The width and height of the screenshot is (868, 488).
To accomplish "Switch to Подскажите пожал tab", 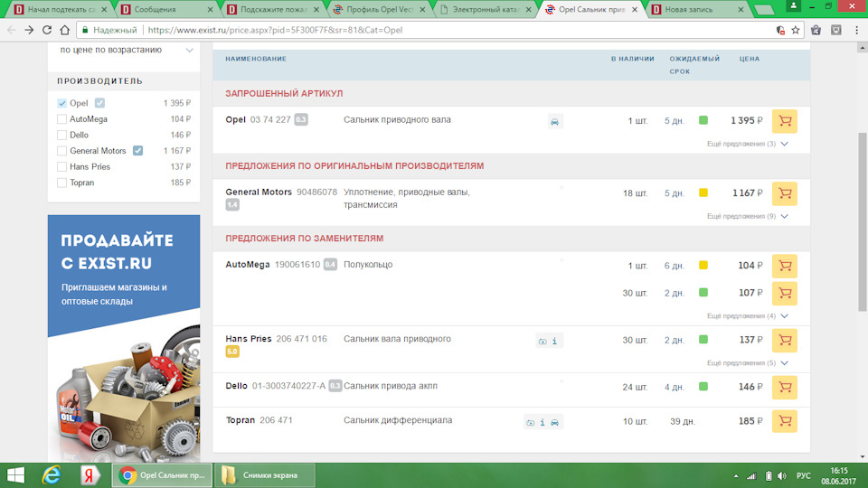I will coord(273,9).
